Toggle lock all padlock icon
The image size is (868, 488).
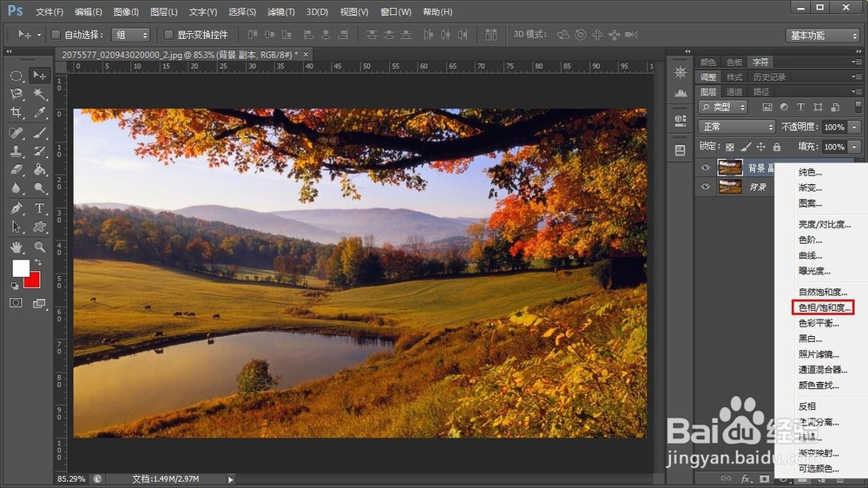tap(777, 147)
